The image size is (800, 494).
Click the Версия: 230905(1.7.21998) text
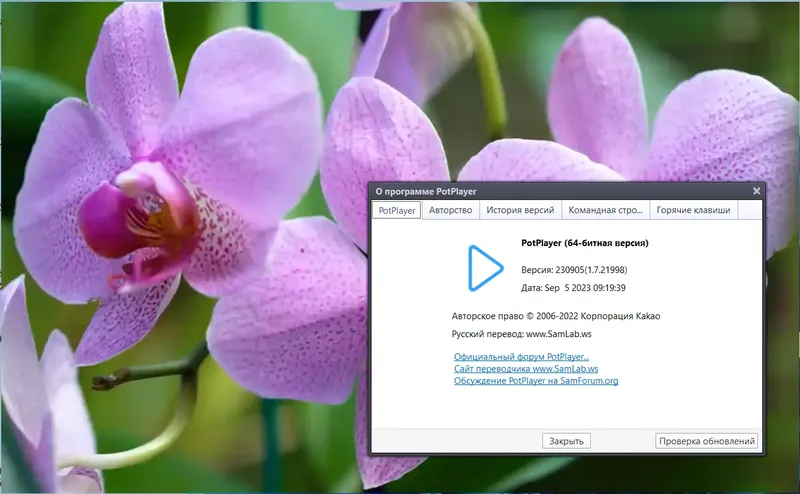574,270
